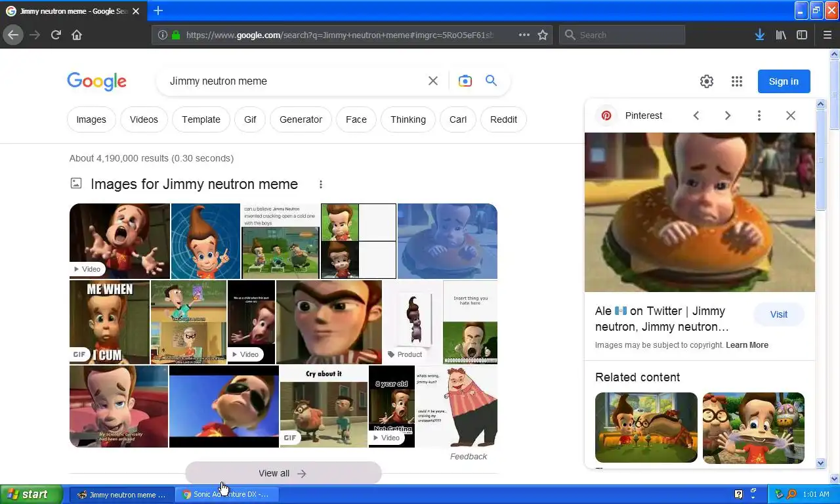Click the Google search query field

(x=295, y=81)
